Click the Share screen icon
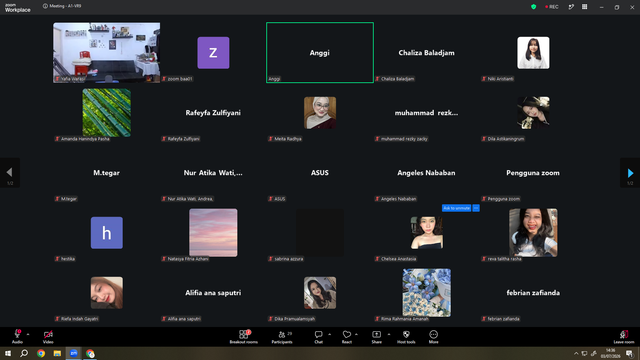Viewport: 640px width, 360px height. coord(376,337)
